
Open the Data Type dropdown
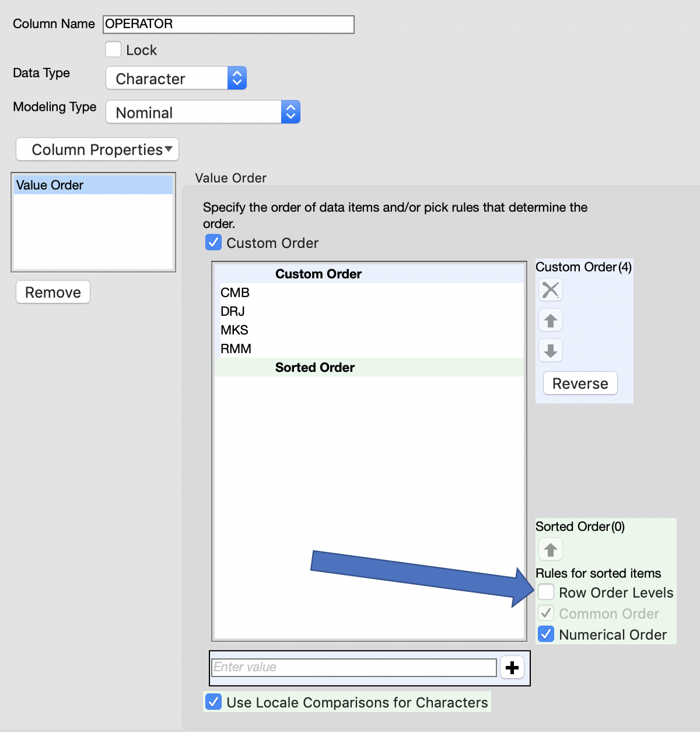coord(176,78)
